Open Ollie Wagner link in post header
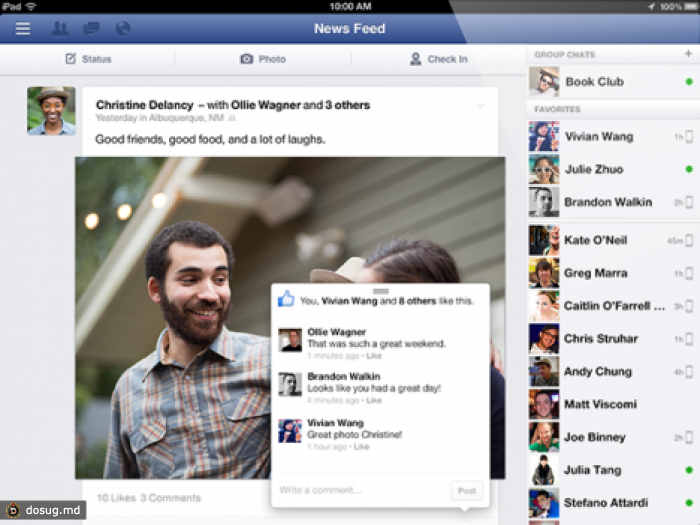 [266, 105]
